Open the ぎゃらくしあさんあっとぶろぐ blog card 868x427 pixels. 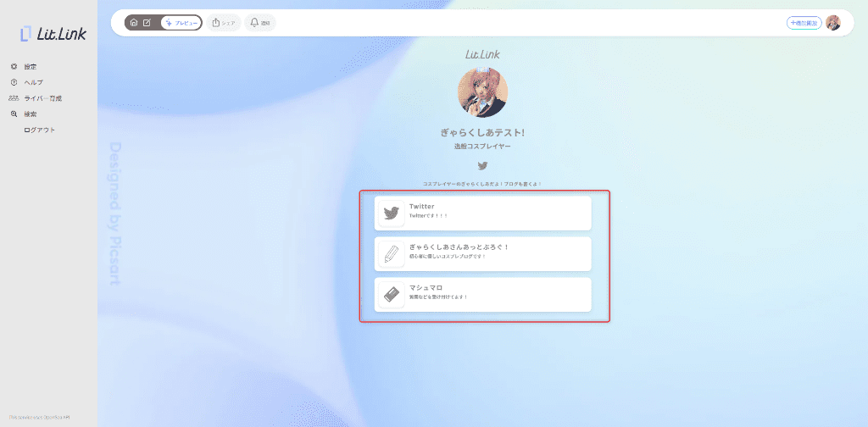482,253
